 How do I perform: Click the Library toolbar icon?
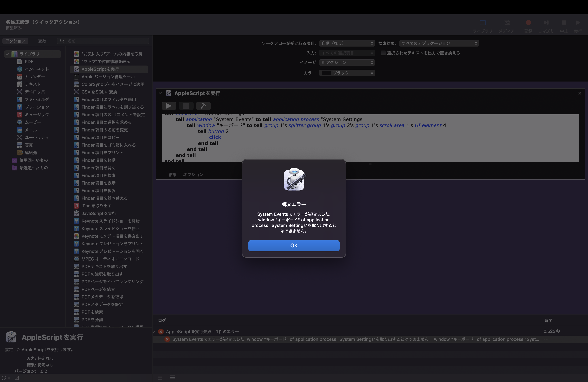point(483,23)
